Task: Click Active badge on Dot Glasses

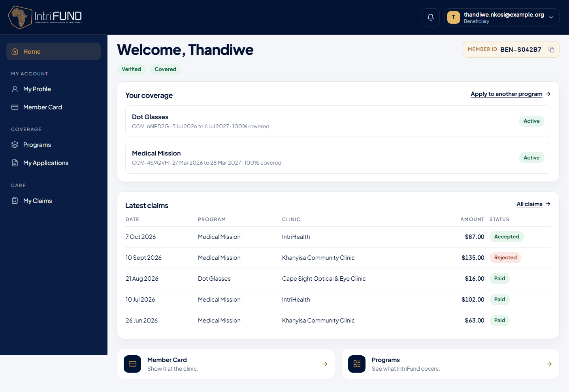Action: click(531, 121)
